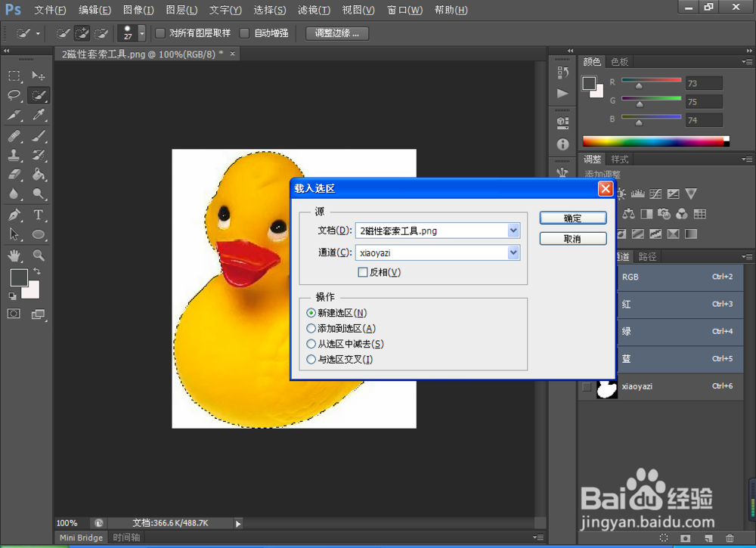Select the Path Selection tool

(14, 234)
